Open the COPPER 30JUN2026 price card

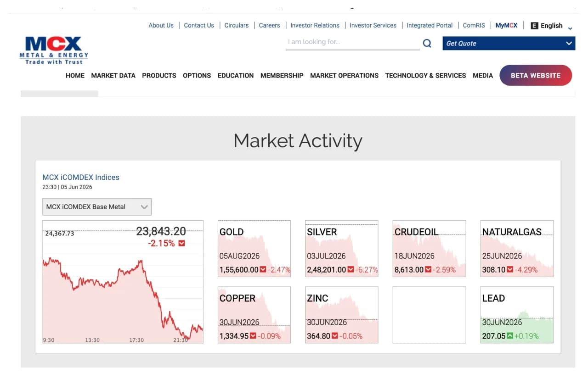click(x=254, y=315)
